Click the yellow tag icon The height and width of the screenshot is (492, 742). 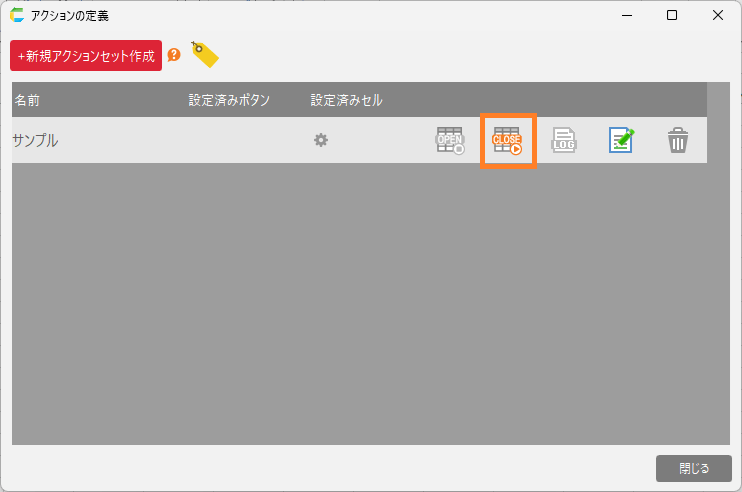204,55
